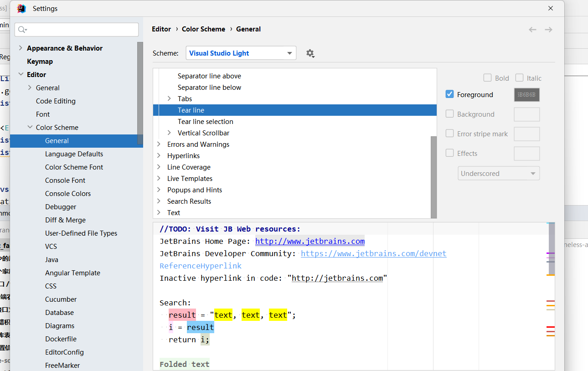The height and width of the screenshot is (371, 588).
Task: Open Code Editing settings
Action: point(56,101)
